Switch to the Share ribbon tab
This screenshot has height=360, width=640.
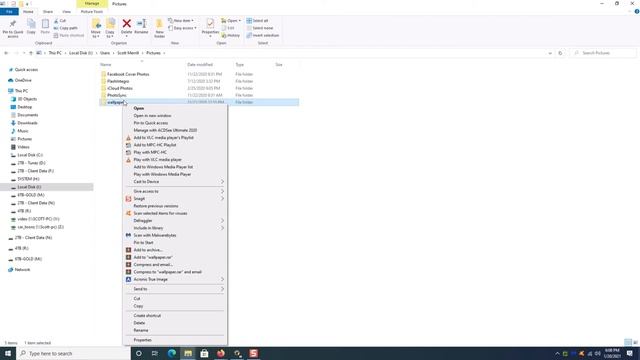pos(48,12)
